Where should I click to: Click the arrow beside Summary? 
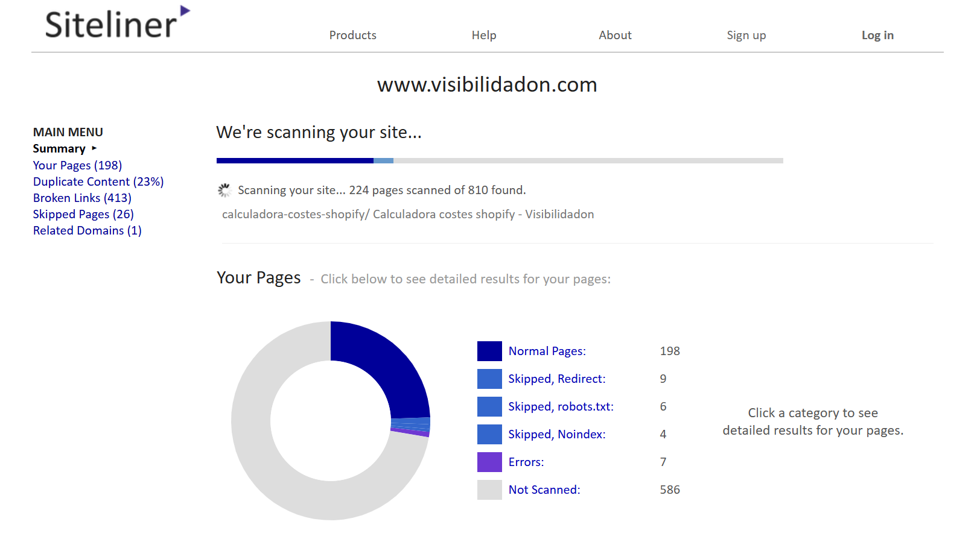pos(94,148)
